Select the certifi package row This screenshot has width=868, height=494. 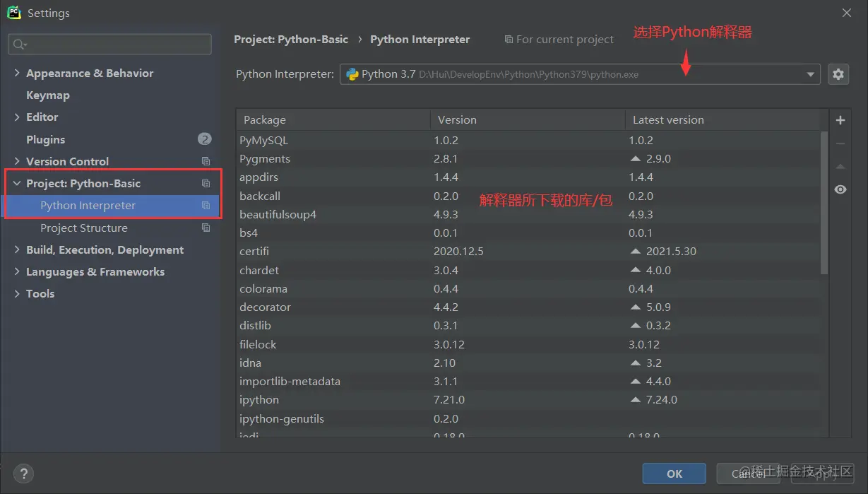click(528, 251)
